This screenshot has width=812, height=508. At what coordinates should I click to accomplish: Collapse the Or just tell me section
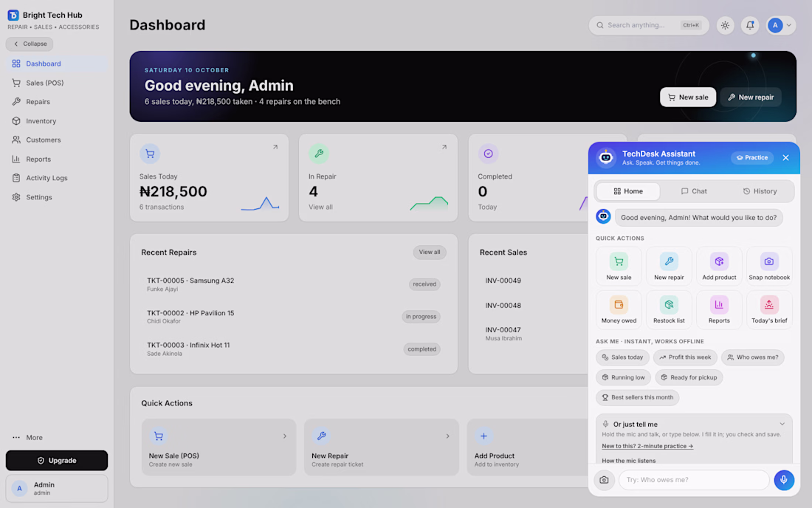[x=782, y=424]
